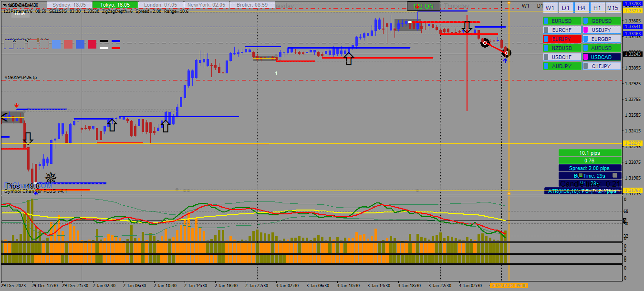Pick the royal blue filled zone swatch
Image resolution: width=644 pixels, height=291 pixels.
(x=80, y=44)
